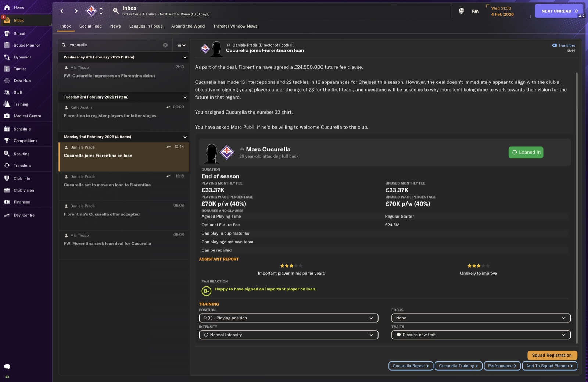
Task: Open the Cucurella Report button
Action: click(x=411, y=366)
